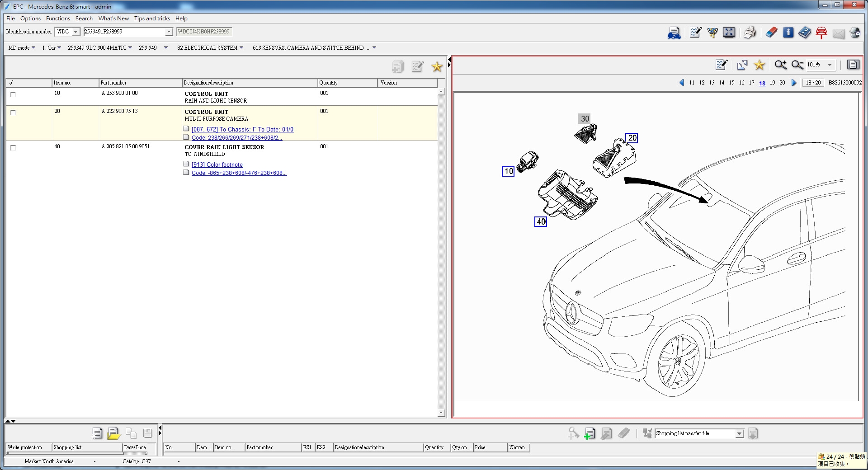This screenshot has height=470, width=868.
Task: Toggle the picture footnote list icon
Action: [853, 65]
